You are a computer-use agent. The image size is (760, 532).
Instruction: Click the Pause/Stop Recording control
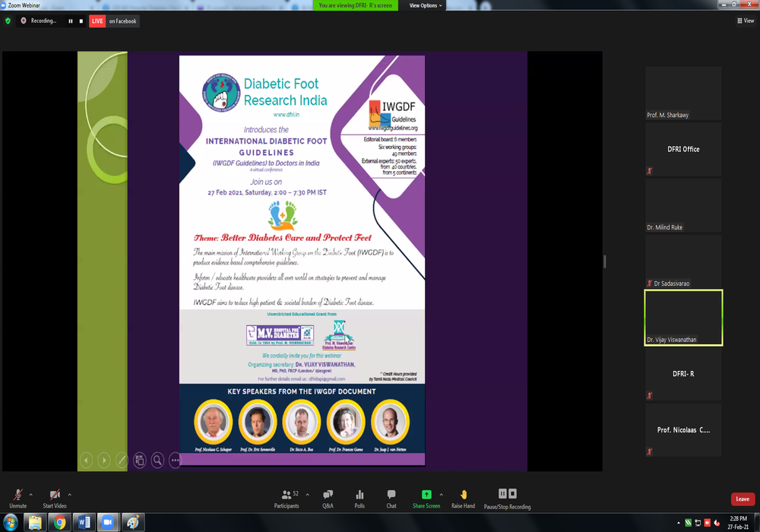click(507, 498)
